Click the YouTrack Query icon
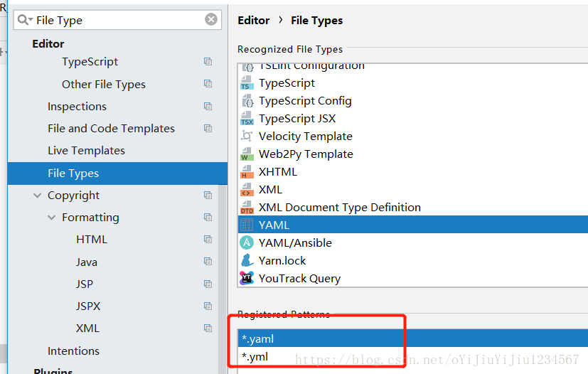Viewport: 588px width, 374px height. [x=247, y=279]
